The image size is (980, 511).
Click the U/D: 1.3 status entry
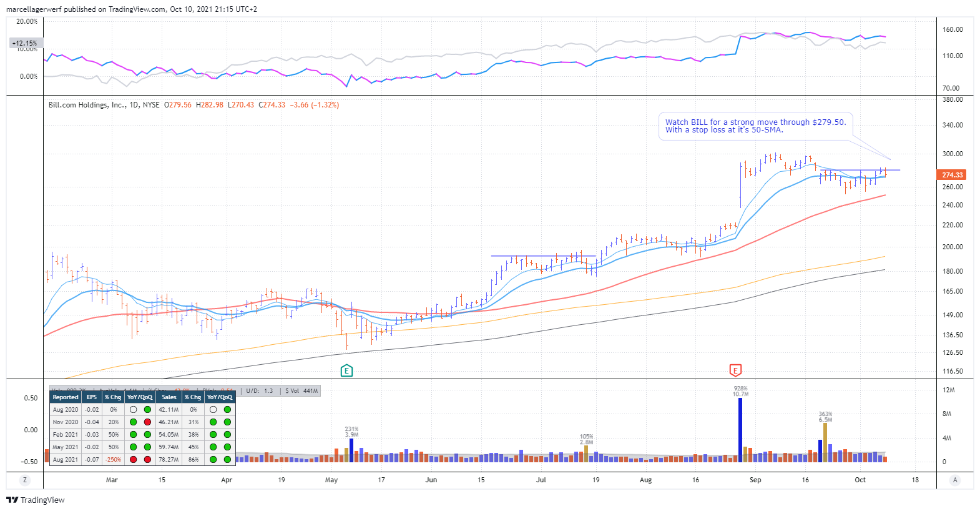point(259,391)
